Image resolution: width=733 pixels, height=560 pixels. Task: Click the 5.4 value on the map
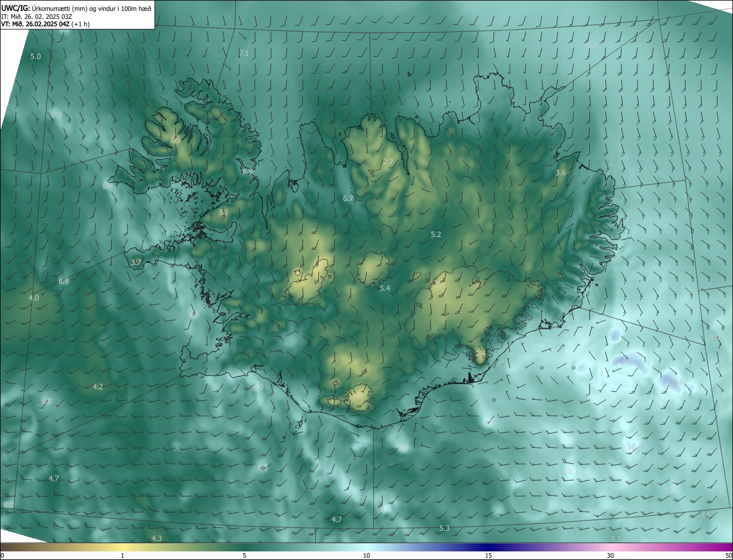pos(385,288)
